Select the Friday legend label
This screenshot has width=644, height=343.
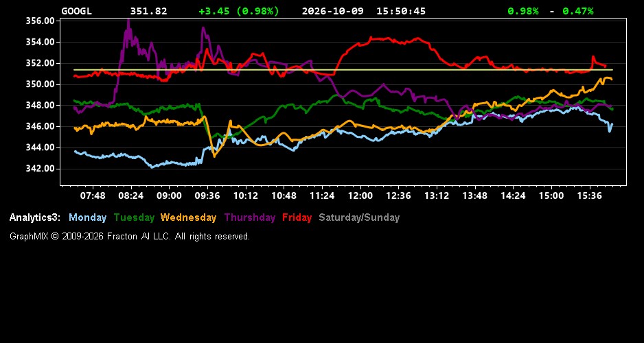(297, 217)
